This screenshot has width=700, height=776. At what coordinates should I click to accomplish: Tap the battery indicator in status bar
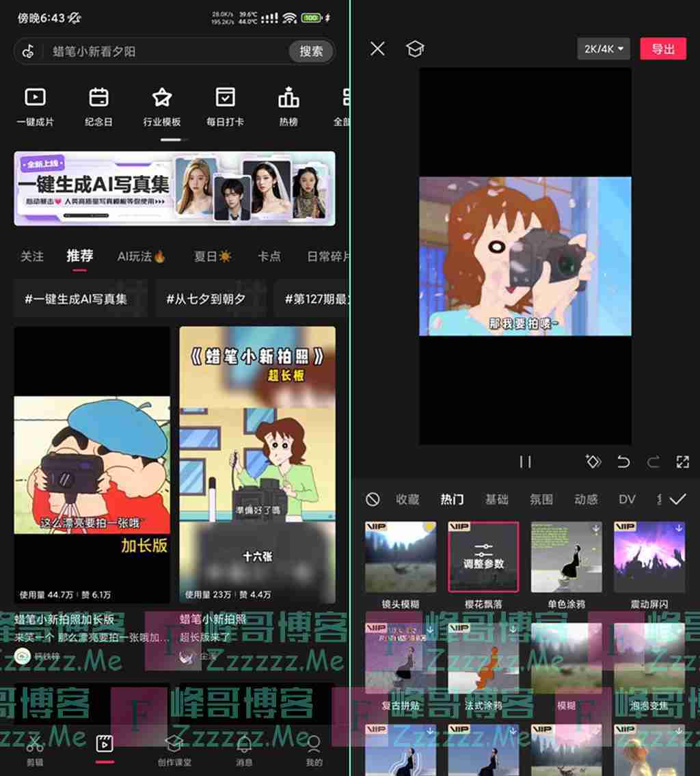point(312,18)
